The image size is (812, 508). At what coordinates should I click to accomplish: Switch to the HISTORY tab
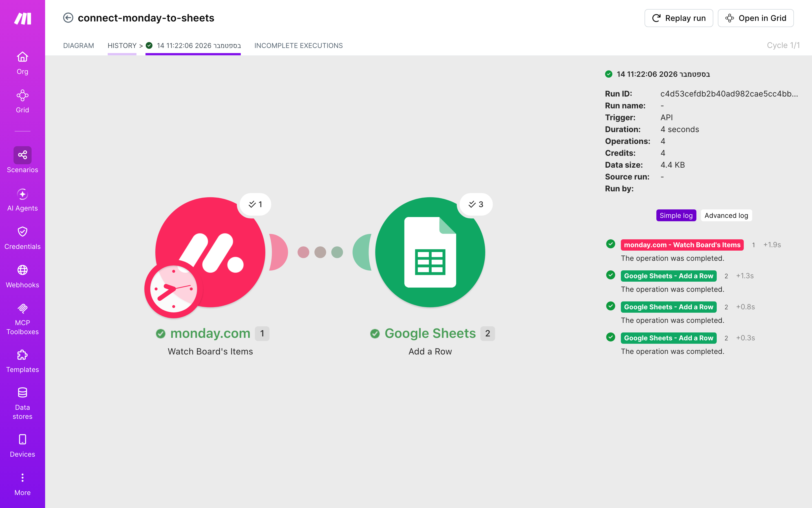point(122,45)
